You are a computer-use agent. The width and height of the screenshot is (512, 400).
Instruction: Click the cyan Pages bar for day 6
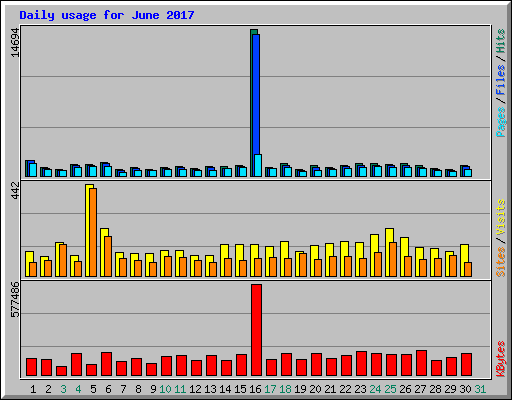pos(108,171)
